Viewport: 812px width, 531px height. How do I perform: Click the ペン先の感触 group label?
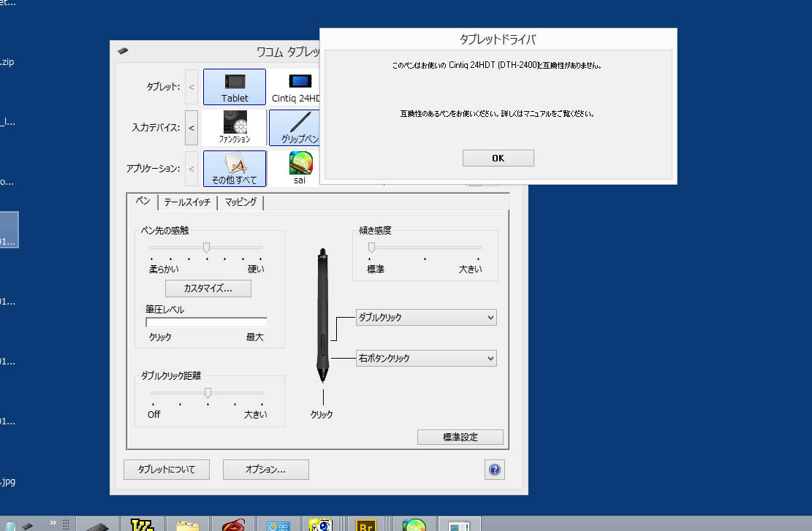[165, 230]
